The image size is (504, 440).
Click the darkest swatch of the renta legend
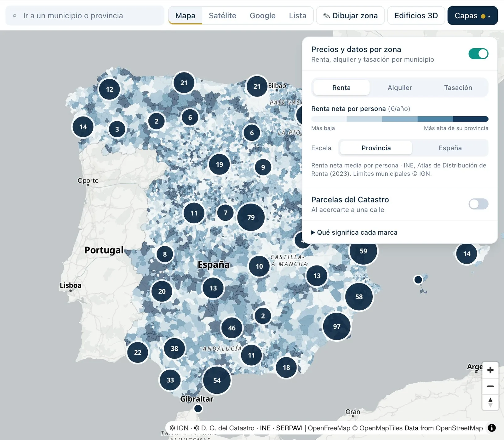[471, 119]
